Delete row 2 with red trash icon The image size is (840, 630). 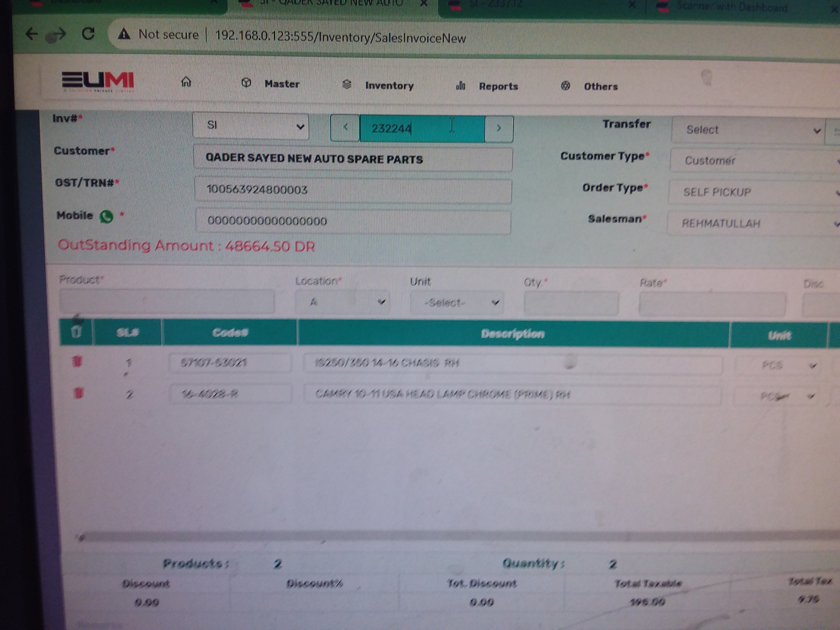pyautogui.click(x=78, y=393)
